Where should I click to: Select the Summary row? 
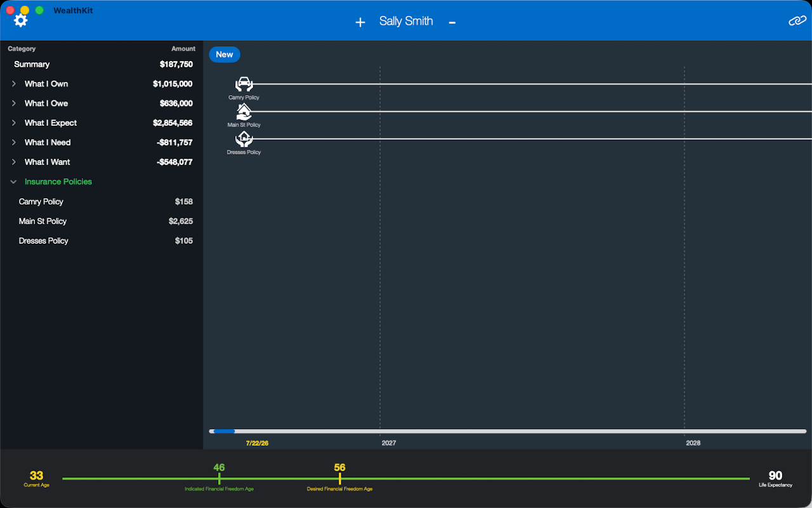tap(101, 64)
